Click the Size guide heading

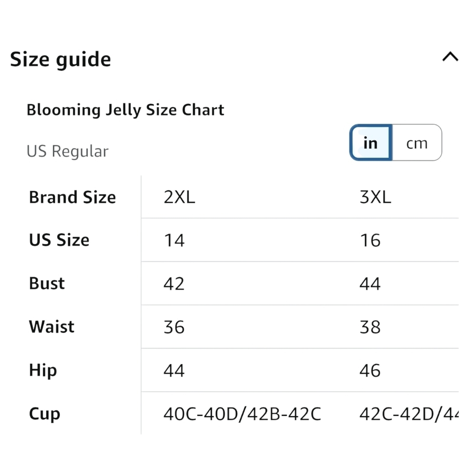[x=60, y=59]
